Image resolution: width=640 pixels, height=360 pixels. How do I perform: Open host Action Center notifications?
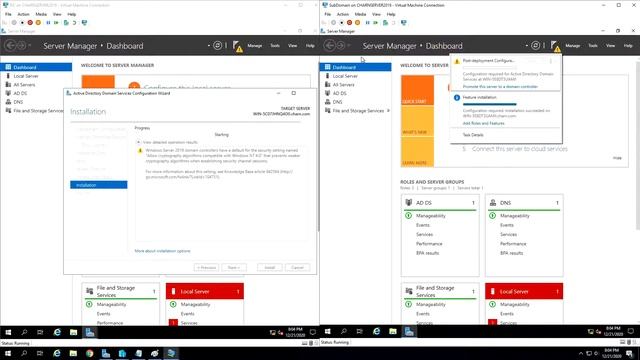[630, 353]
